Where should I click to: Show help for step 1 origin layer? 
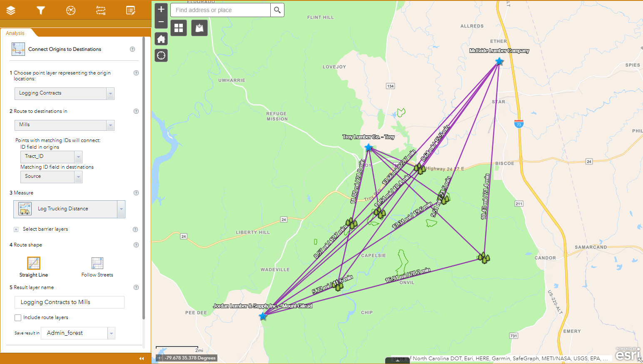tap(136, 73)
